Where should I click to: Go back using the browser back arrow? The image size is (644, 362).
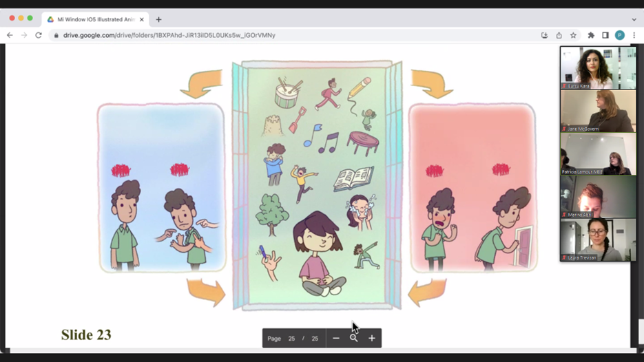click(10, 35)
